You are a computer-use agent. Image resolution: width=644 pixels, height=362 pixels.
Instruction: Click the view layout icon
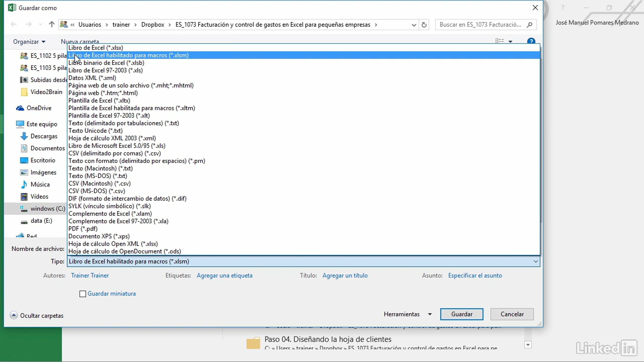(499, 41)
